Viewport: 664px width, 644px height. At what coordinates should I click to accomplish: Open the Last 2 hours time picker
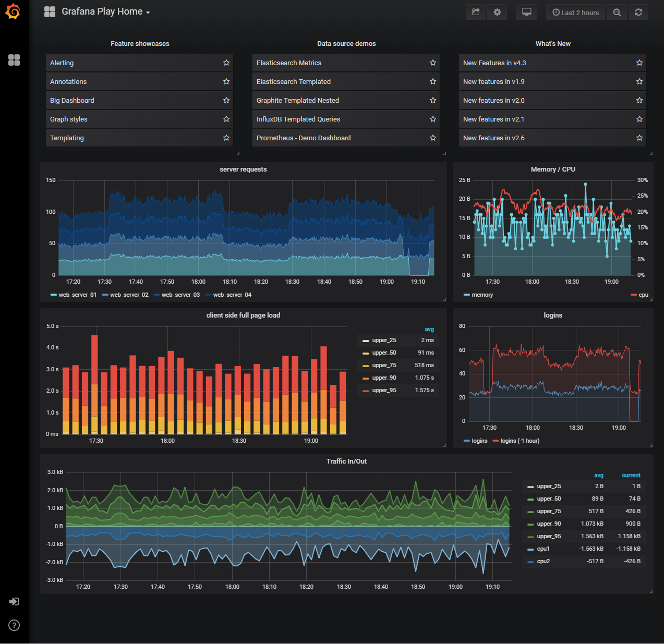coord(576,13)
